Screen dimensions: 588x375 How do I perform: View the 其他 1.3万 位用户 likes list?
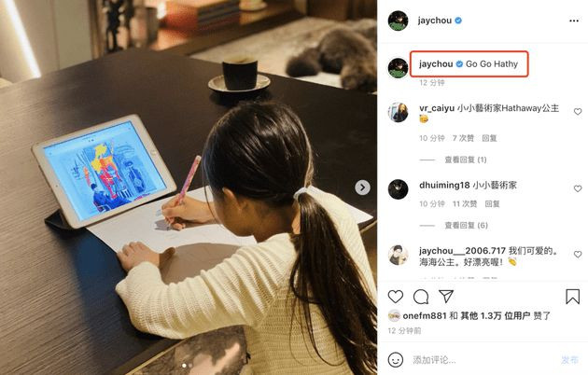click(495, 316)
